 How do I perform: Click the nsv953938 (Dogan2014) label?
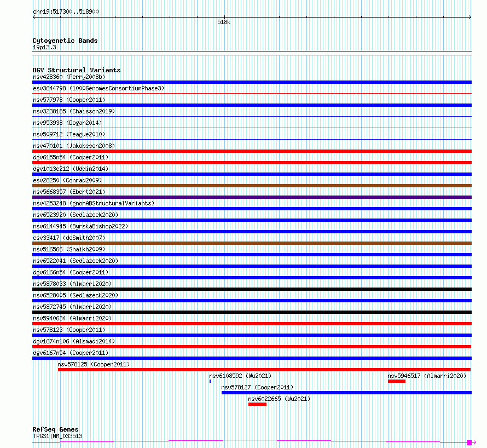pos(67,123)
